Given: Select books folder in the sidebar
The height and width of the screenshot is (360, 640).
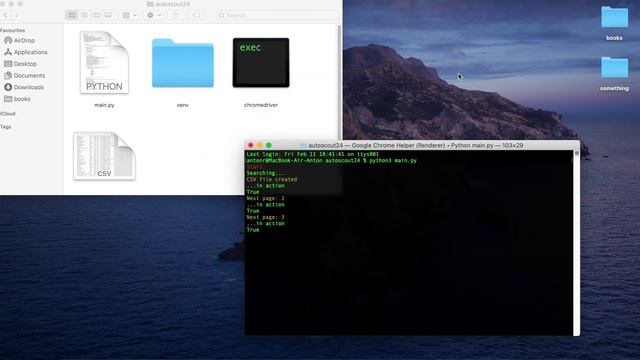Looking at the screenshot, I should (21, 99).
